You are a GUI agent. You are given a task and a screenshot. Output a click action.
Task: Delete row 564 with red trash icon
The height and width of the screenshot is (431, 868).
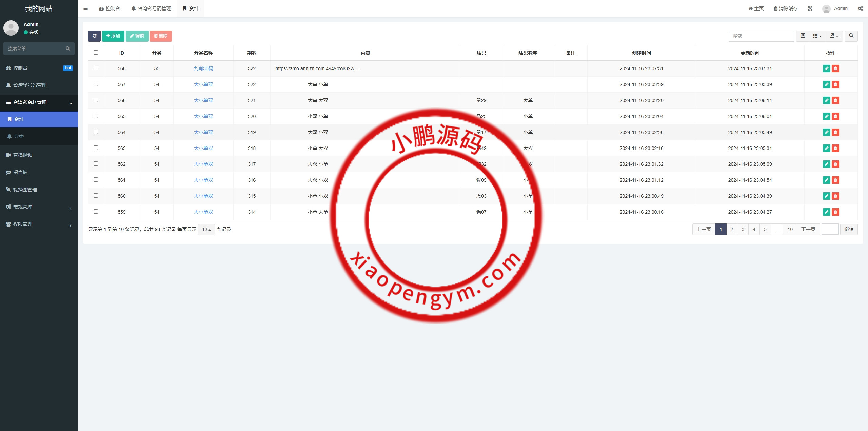click(835, 132)
